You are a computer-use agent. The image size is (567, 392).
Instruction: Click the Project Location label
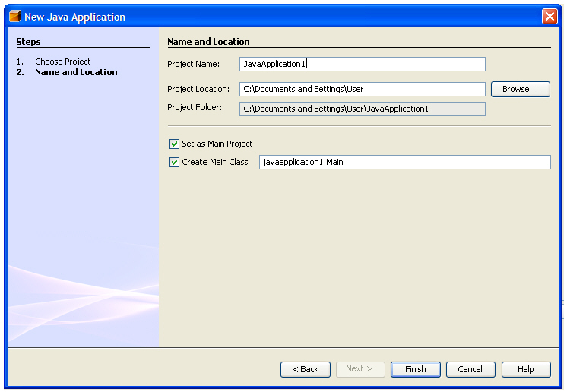[x=198, y=89]
